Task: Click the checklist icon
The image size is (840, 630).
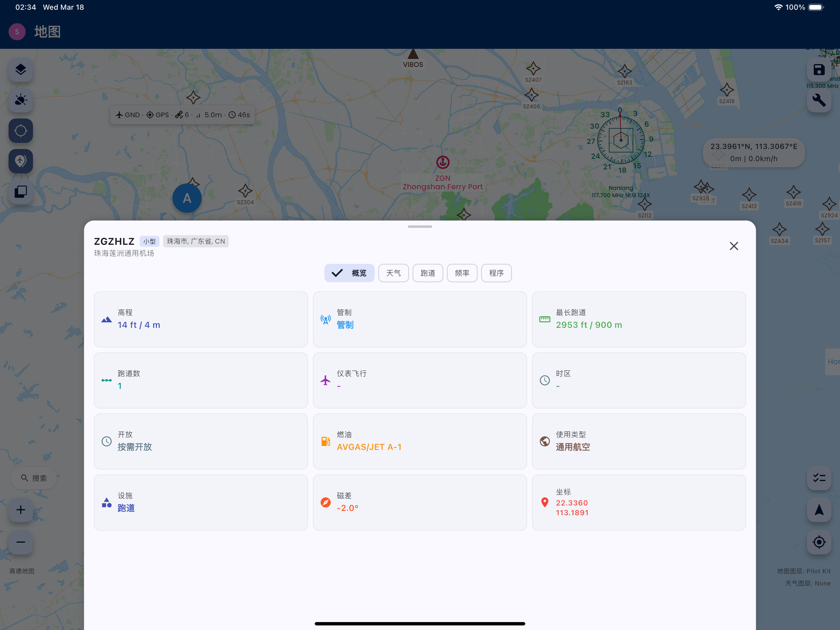Action: click(819, 478)
